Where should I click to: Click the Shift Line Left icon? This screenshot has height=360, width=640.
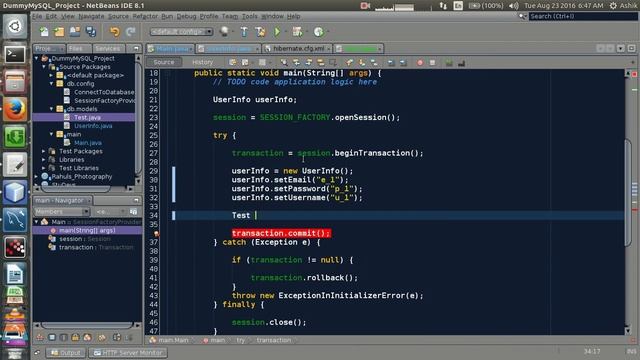coord(391,62)
